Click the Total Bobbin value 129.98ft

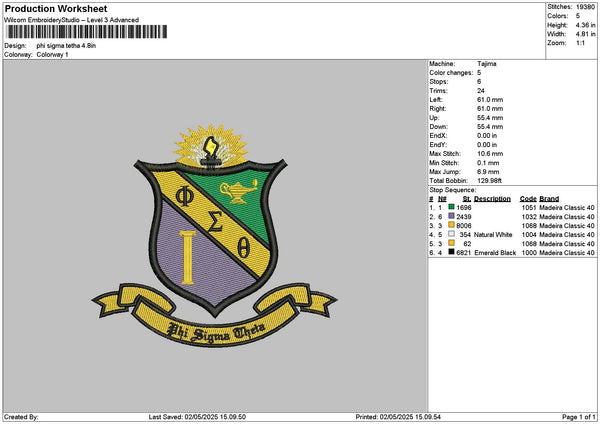[x=489, y=181]
